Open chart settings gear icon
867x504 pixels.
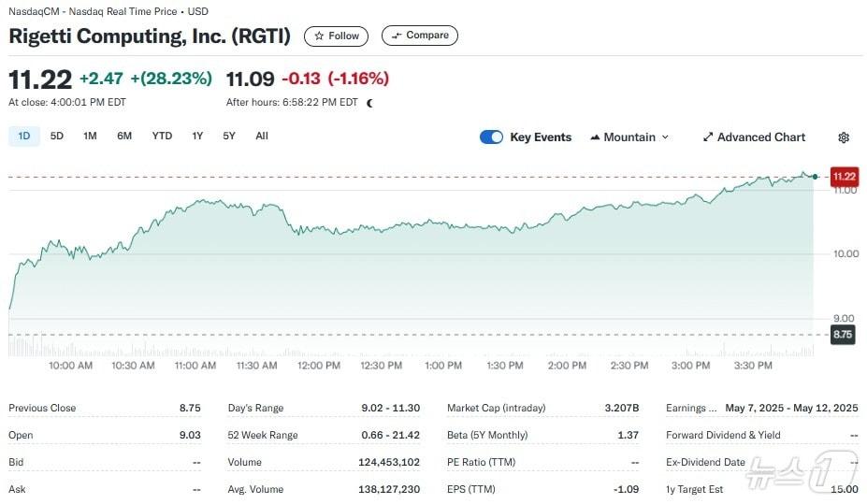844,137
